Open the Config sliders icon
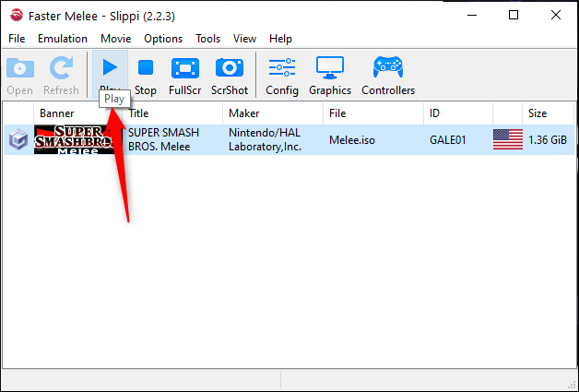Screen dimensions: 579x392 [x=282, y=67]
